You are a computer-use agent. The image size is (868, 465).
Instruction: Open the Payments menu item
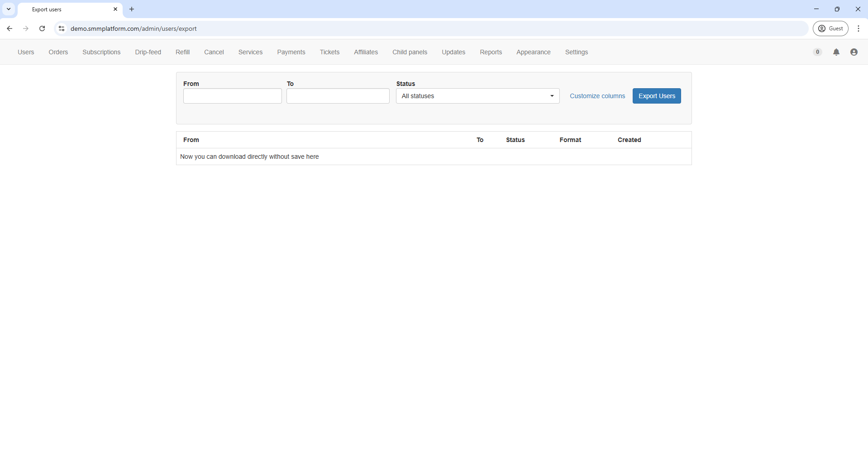[291, 52]
